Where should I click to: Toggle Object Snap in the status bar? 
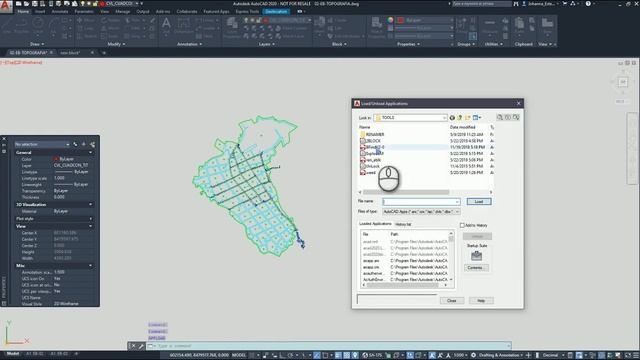pos(325,355)
